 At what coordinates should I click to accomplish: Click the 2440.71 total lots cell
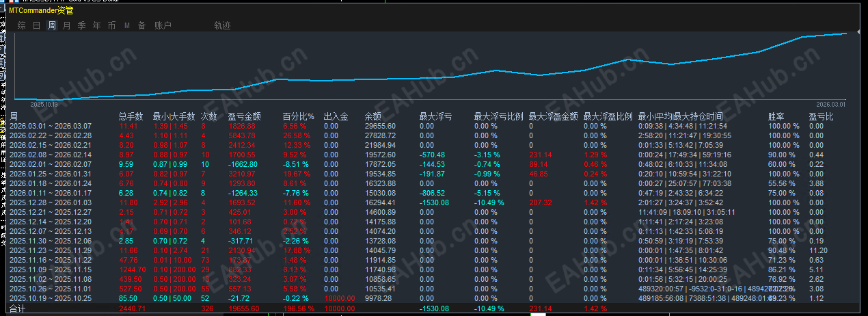point(133,308)
